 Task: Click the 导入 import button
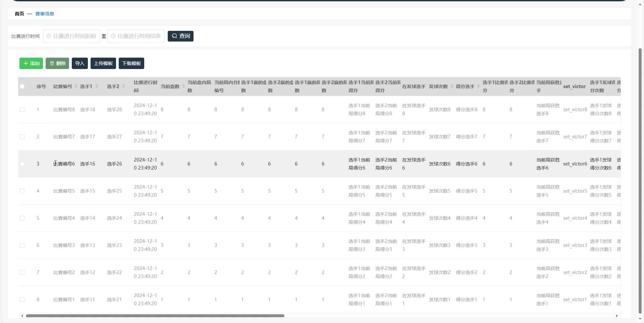tap(80, 63)
